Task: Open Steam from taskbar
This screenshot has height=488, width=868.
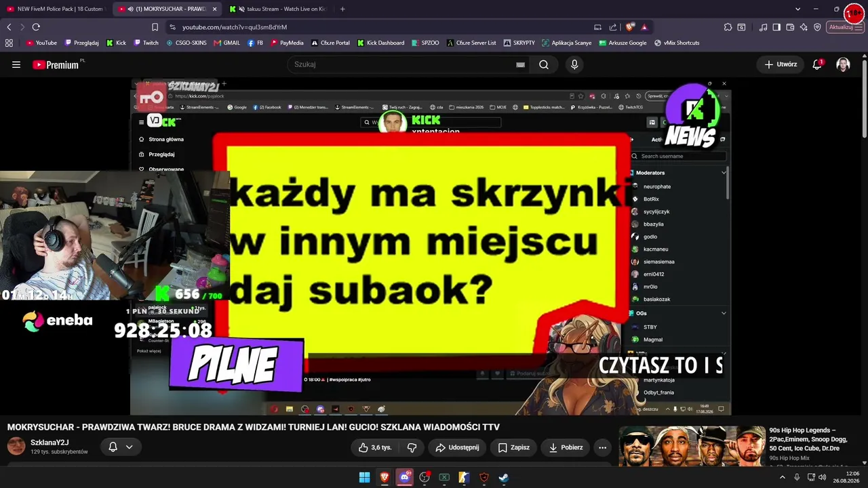Action: [504, 477]
